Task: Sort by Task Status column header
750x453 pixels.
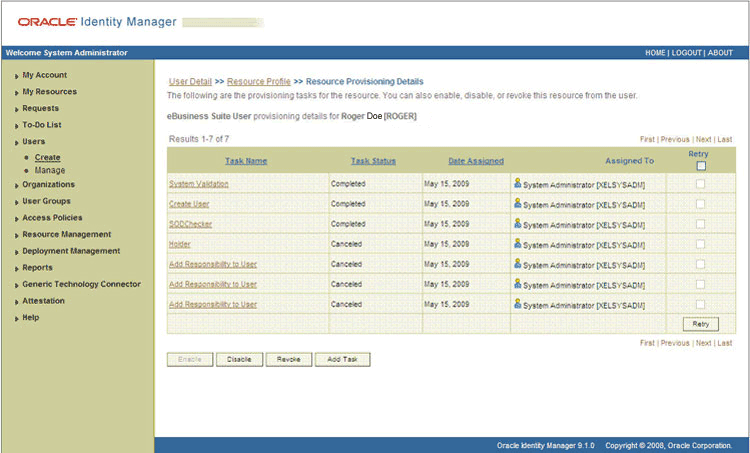Action: (x=373, y=161)
